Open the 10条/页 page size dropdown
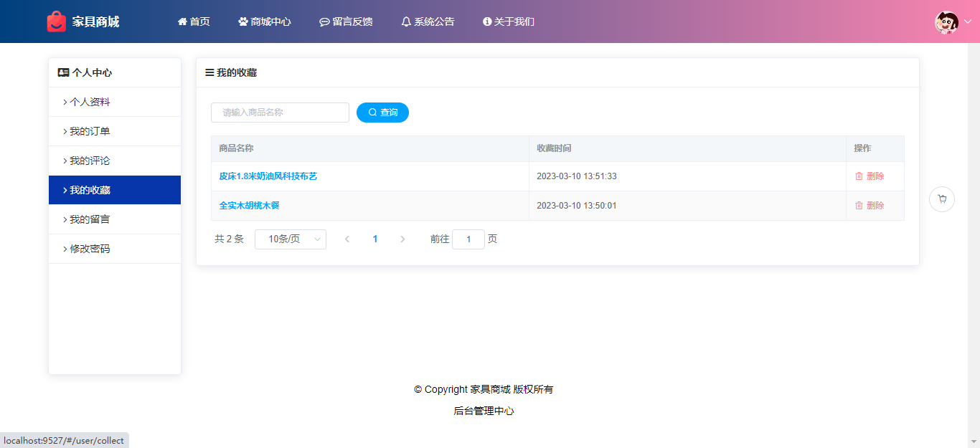Image resolution: width=980 pixels, height=448 pixels. pyautogui.click(x=291, y=239)
